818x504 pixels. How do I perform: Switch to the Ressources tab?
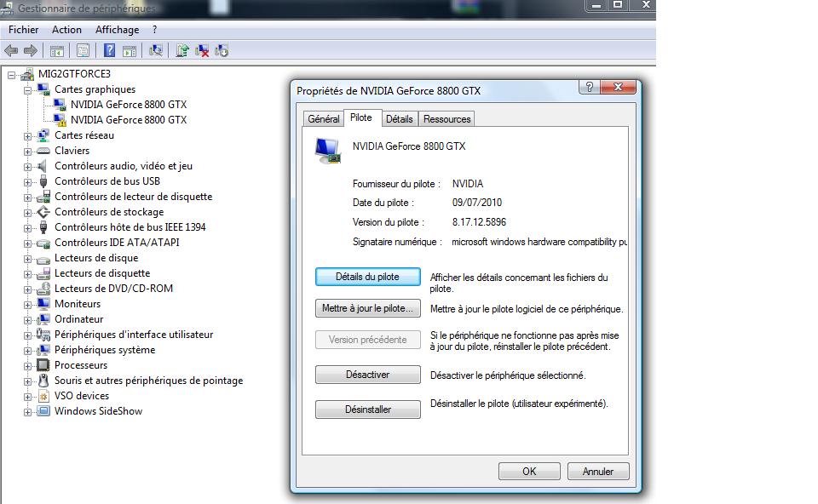pyautogui.click(x=446, y=119)
